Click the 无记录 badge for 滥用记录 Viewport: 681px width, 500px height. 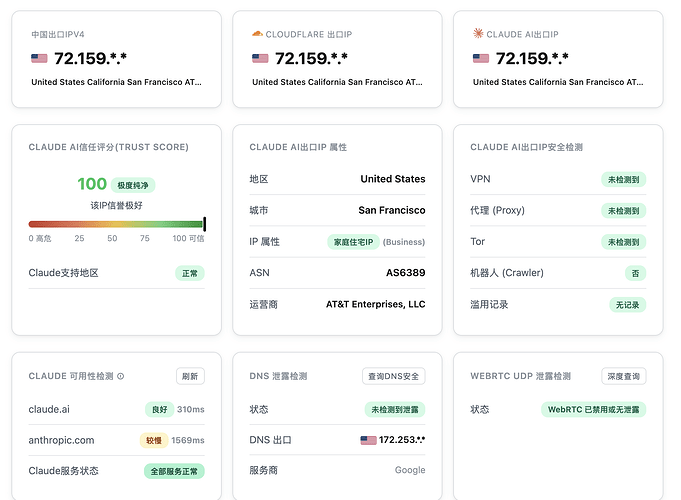(x=628, y=305)
